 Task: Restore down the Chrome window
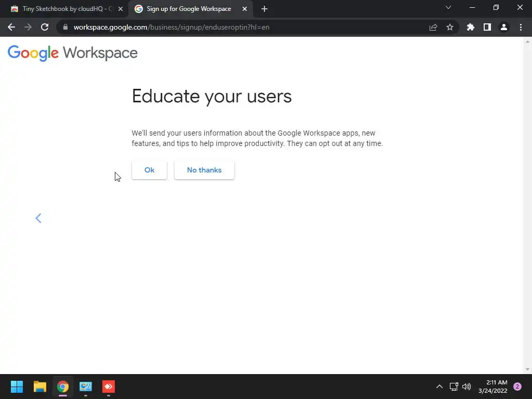click(x=496, y=7)
